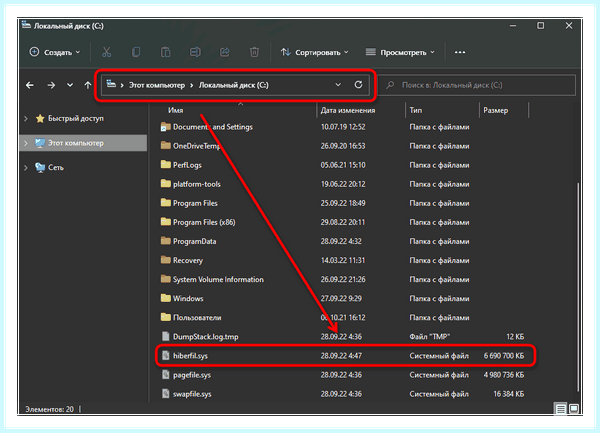Open address bar history dropdown arrow
600x433 pixels.
click(x=338, y=85)
